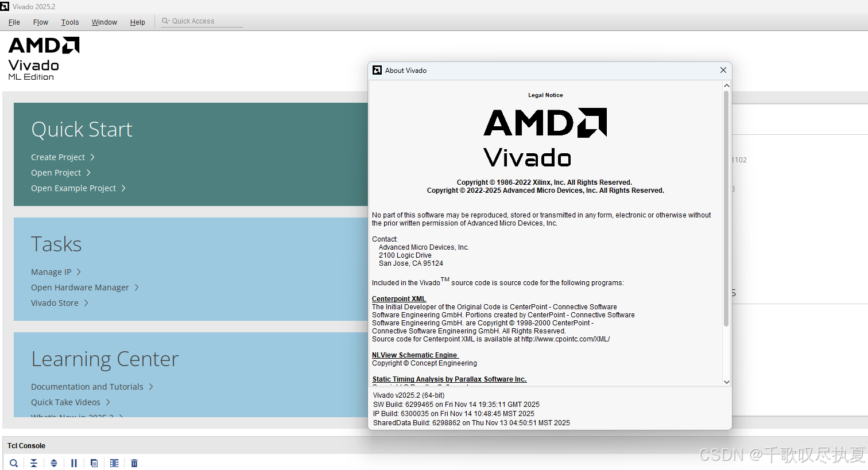868x470 pixels.
Task: Click the Learning Center heading
Action: pyautogui.click(x=105, y=359)
